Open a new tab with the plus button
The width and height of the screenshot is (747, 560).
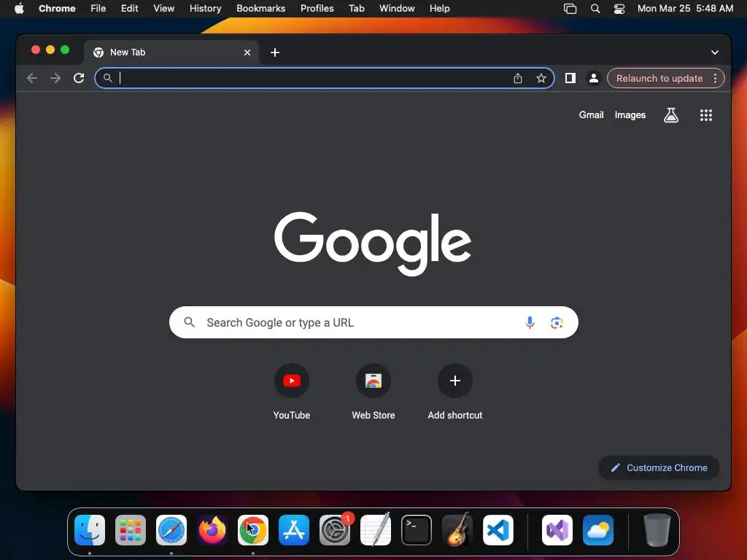click(275, 52)
